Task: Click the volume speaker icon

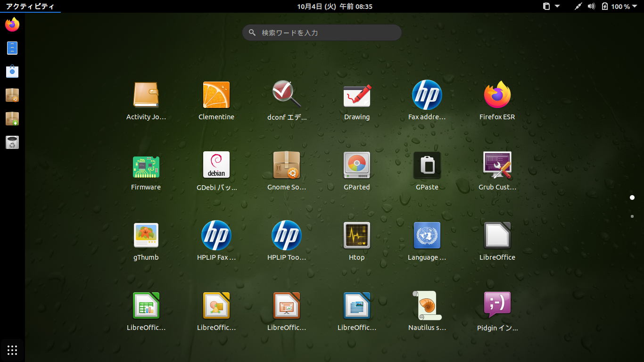Action: coord(591,6)
